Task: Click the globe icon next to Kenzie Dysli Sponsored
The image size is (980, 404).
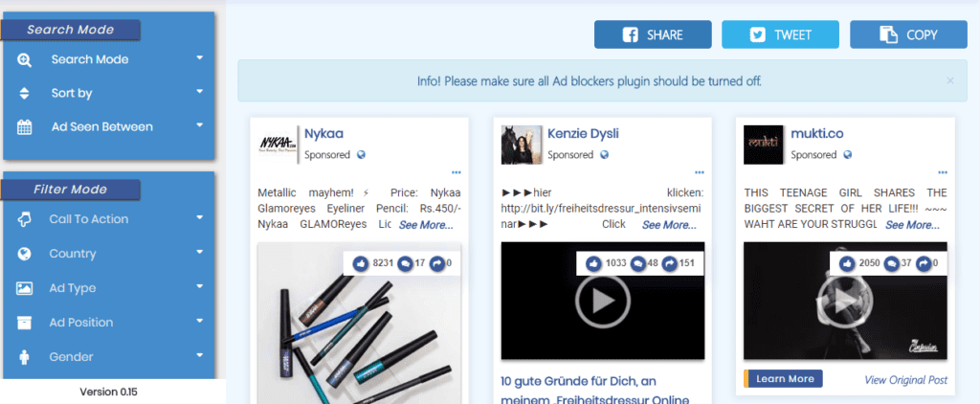Action: pos(605,155)
